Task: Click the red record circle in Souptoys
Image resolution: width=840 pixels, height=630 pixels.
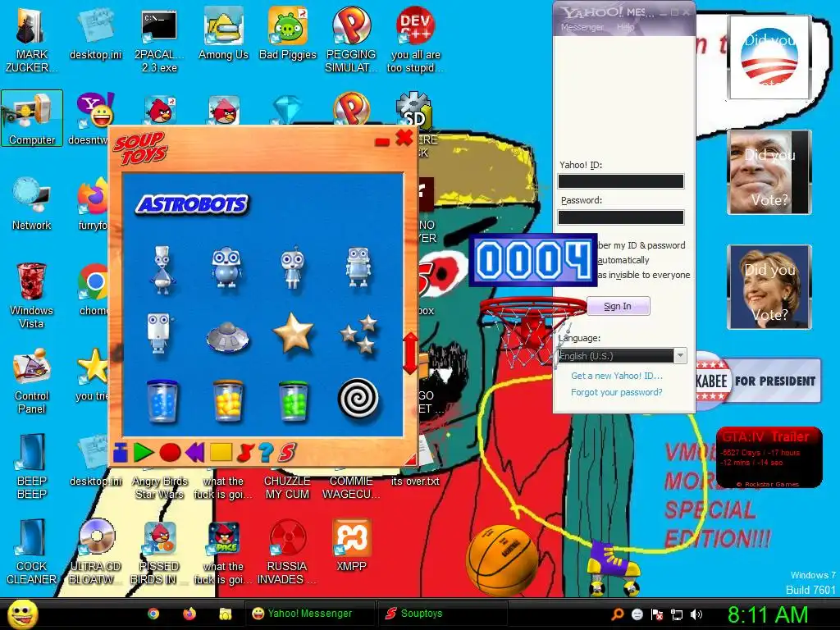Action: (x=170, y=453)
